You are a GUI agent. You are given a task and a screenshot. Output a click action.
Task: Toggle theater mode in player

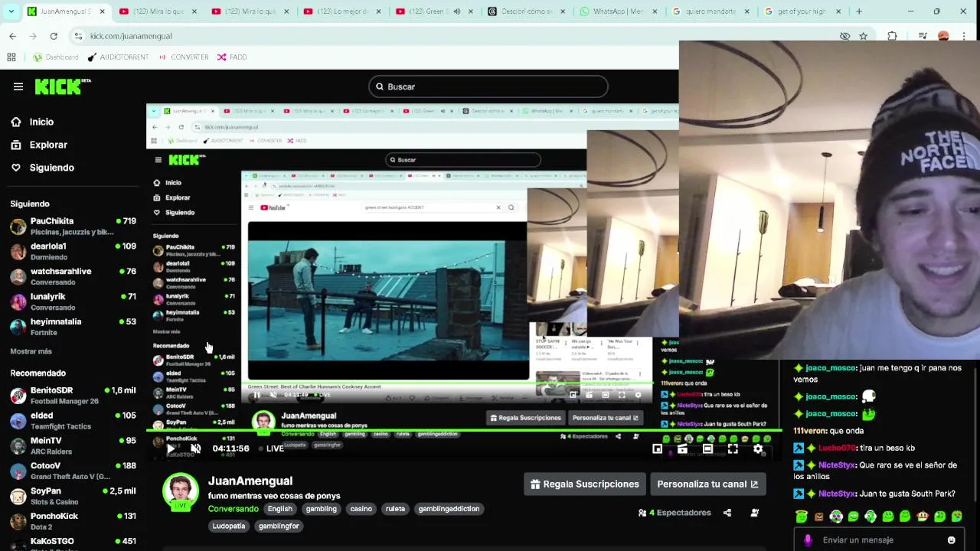coord(707,449)
